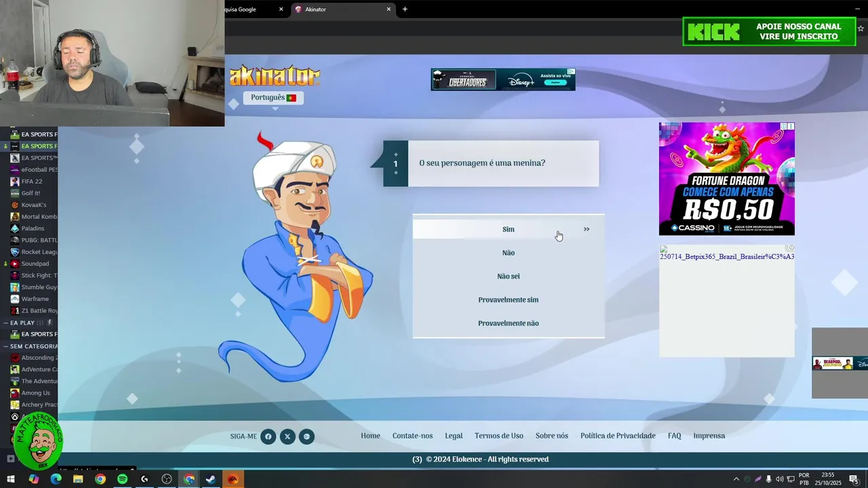Screen dimensions: 868x488
Task: Pick the 'Provavelmente sim' answer
Action: (508, 300)
